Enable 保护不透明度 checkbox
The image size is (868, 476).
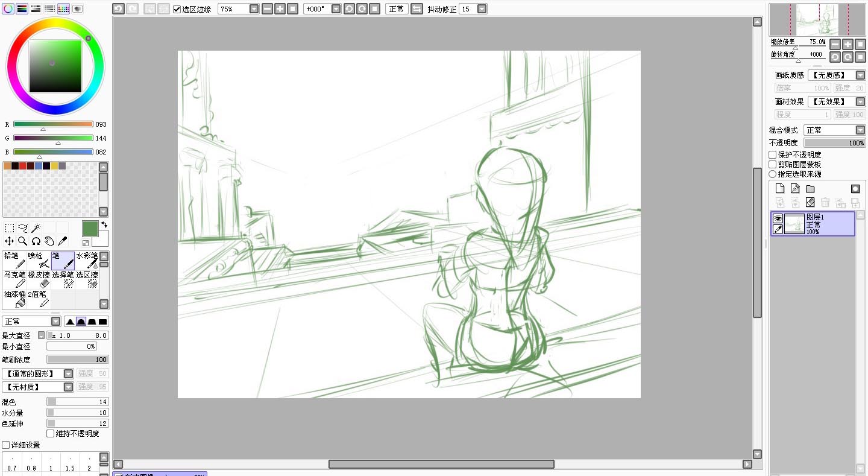click(x=773, y=155)
